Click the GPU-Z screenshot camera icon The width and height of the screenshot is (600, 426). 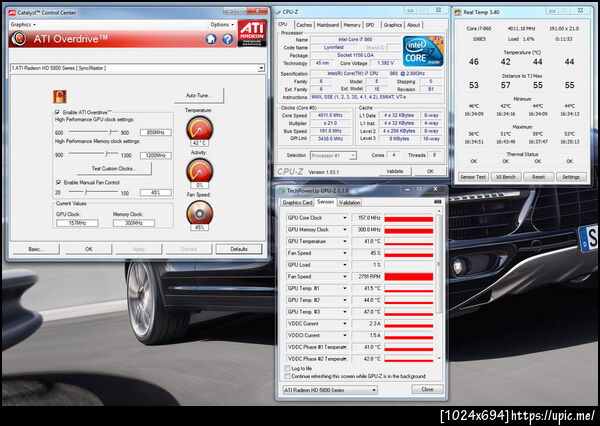[438, 202]
